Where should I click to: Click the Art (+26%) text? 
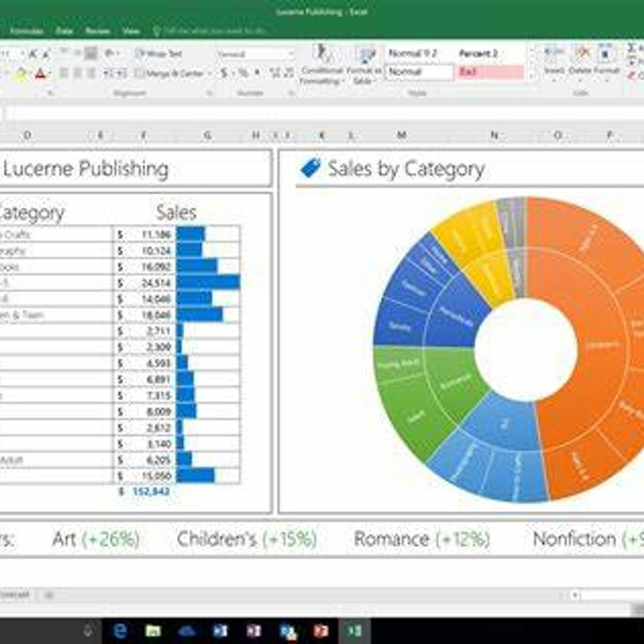click(96, 539)
